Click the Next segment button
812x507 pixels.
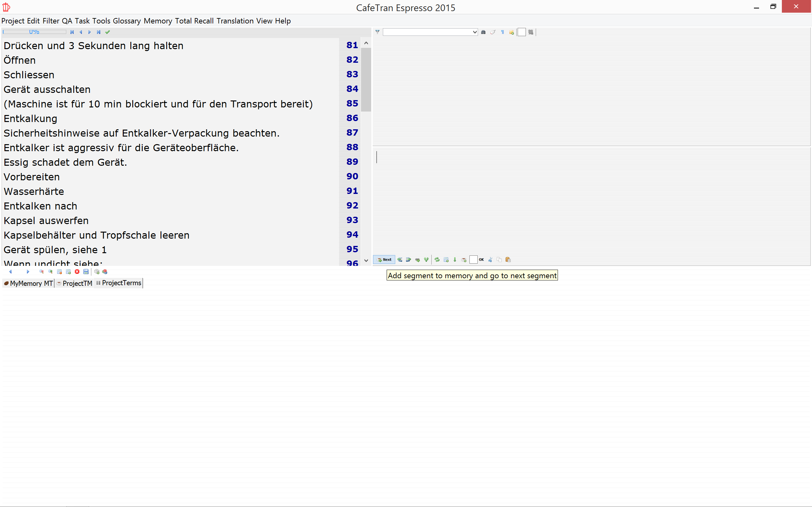(384, 260)
